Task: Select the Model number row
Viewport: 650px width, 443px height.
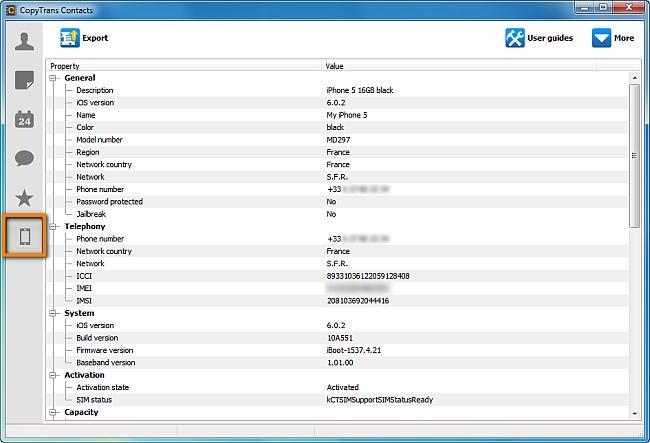Action: point(338,140)
